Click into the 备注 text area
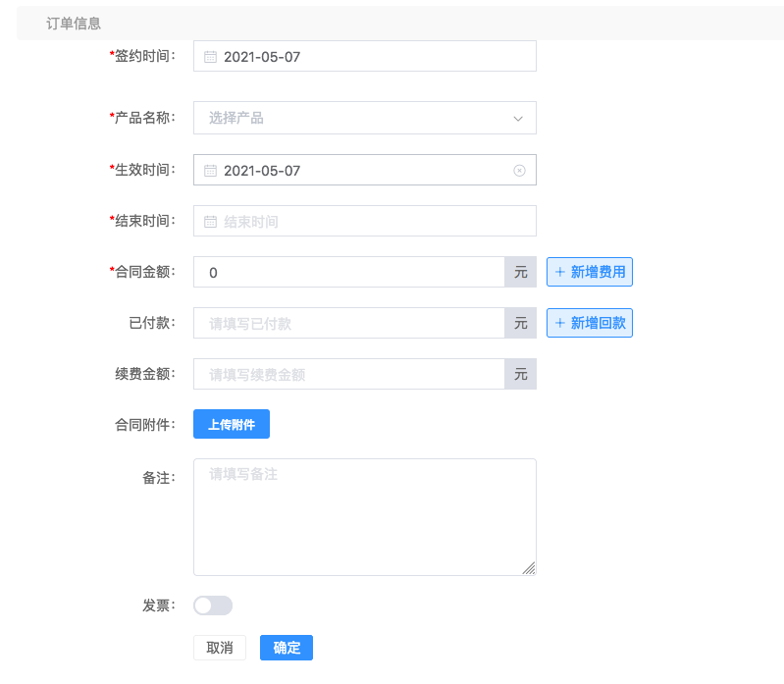The height and width of the screenshot is (684, 784). 365,517
